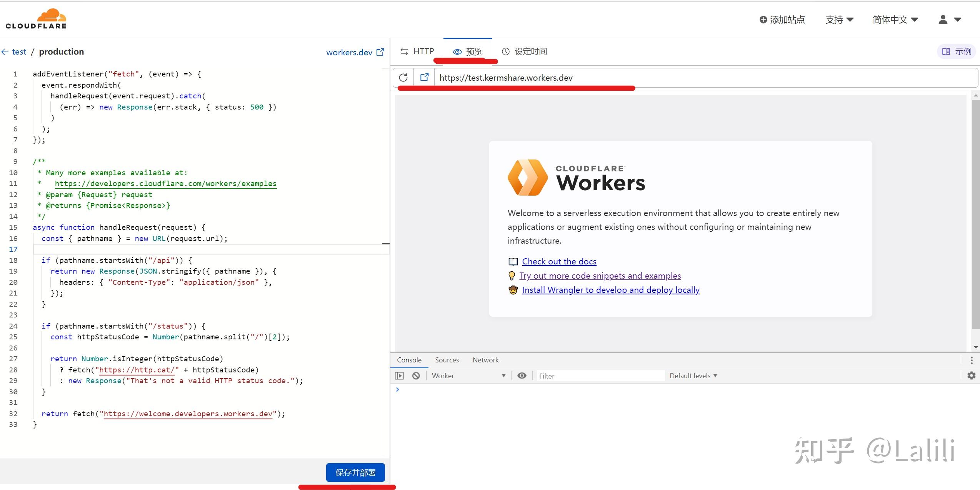Toggle the console eye filter icon
Image resolution: width=980 pixels, height=490 pixels.
tap(522, 375)
